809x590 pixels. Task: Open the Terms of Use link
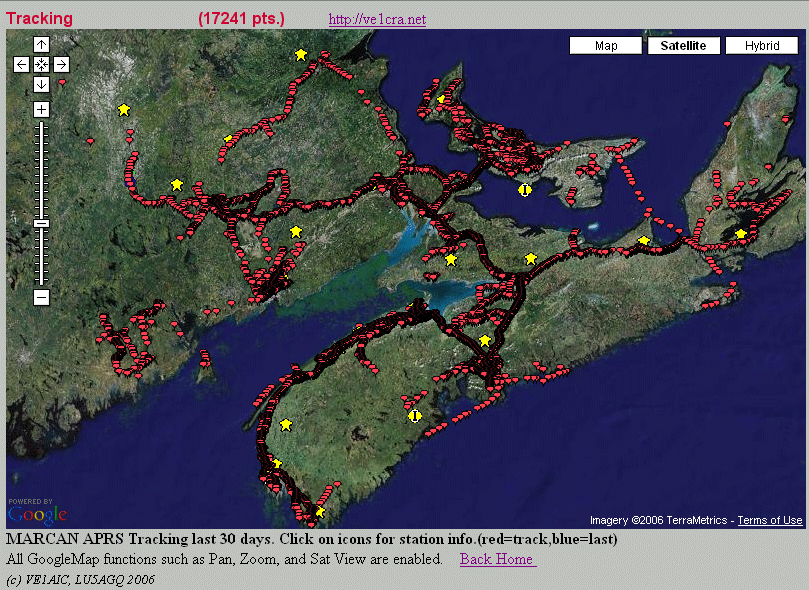point(770,520)
